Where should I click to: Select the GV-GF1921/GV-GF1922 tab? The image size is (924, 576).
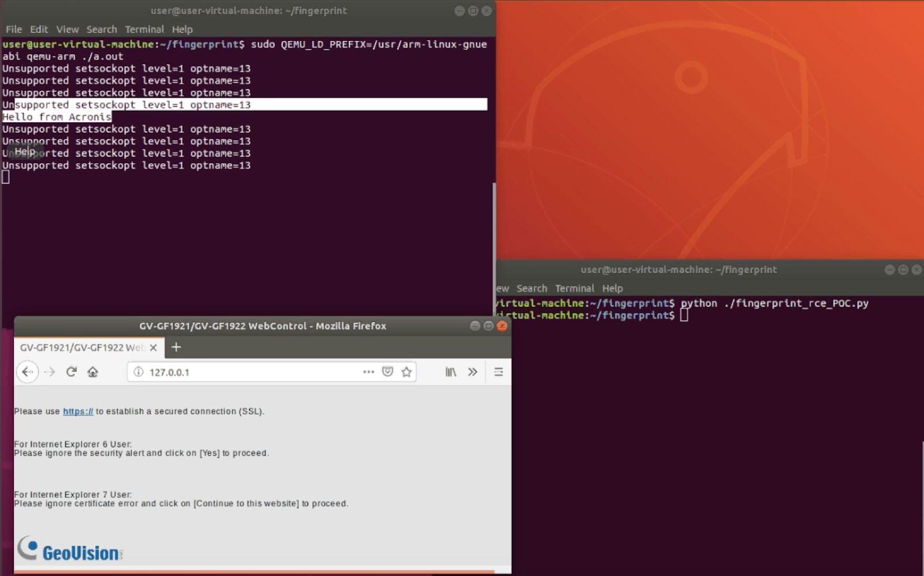tap(81, 347)
